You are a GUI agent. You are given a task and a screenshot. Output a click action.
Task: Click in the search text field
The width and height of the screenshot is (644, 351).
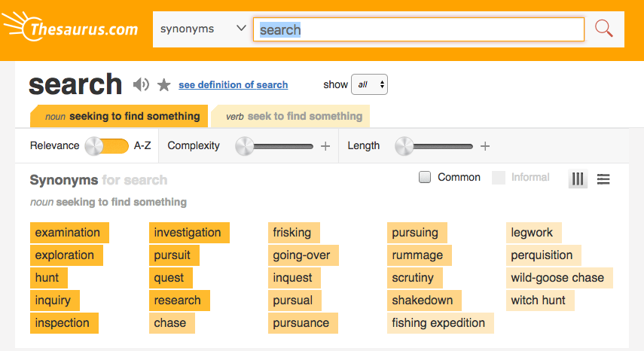[x=419, y=29]
